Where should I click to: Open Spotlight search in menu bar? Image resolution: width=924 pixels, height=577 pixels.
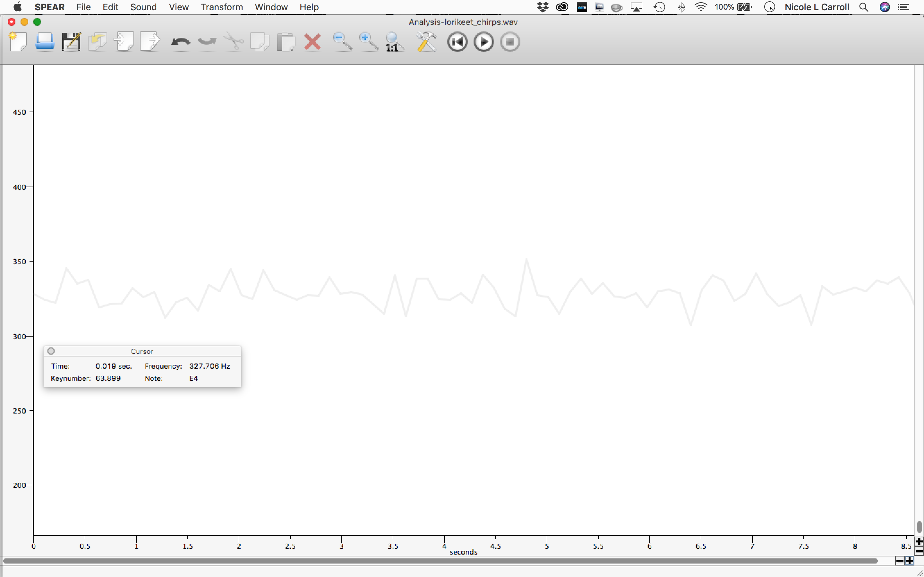(x=864, y=7)
